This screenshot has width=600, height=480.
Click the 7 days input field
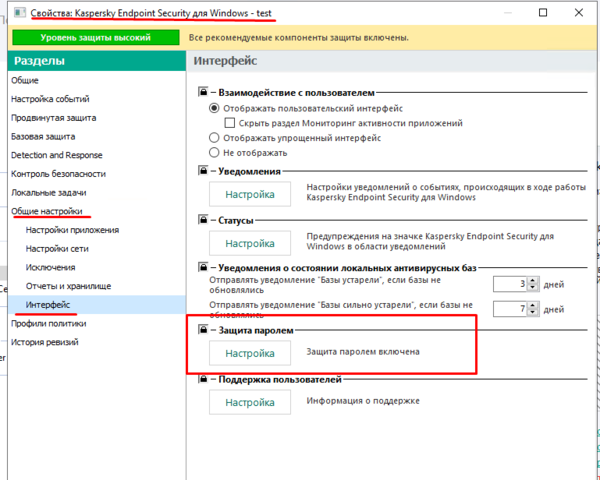(510, 309)
